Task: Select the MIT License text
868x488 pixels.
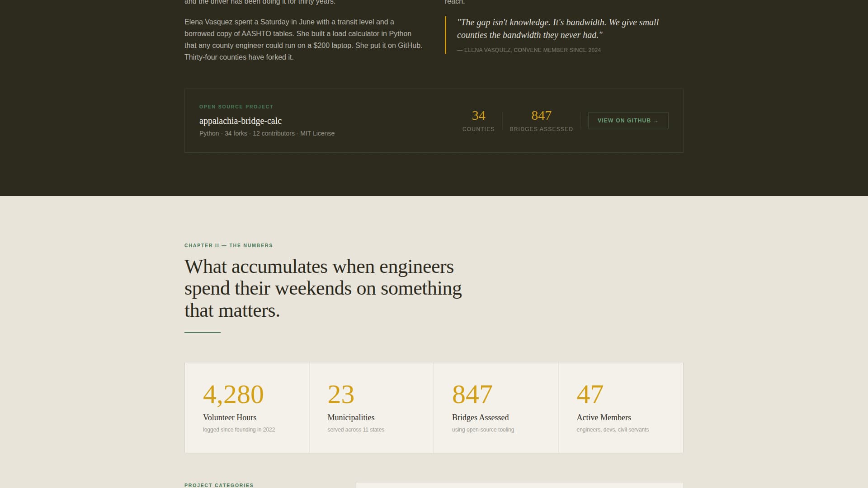Action: [x=318, y=133]
